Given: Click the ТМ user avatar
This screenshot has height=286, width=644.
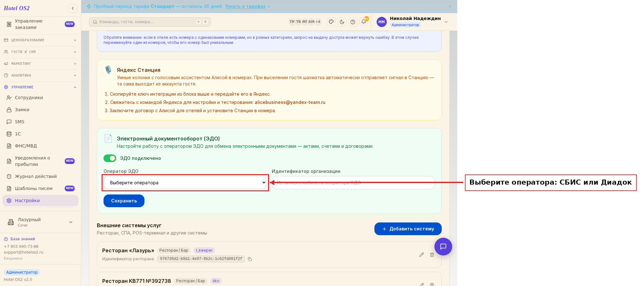Looking at the screenshot, I should tap(292, 22).
